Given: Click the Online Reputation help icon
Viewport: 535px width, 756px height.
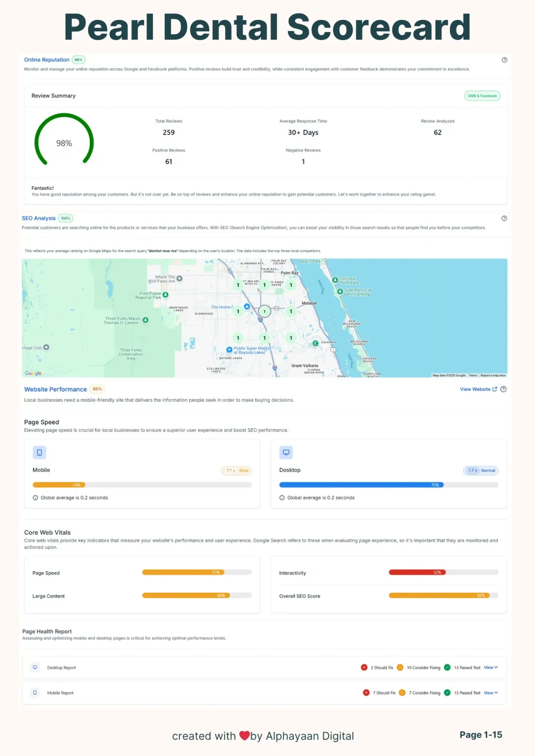Looking at the screenshot, I should point(504,60).
